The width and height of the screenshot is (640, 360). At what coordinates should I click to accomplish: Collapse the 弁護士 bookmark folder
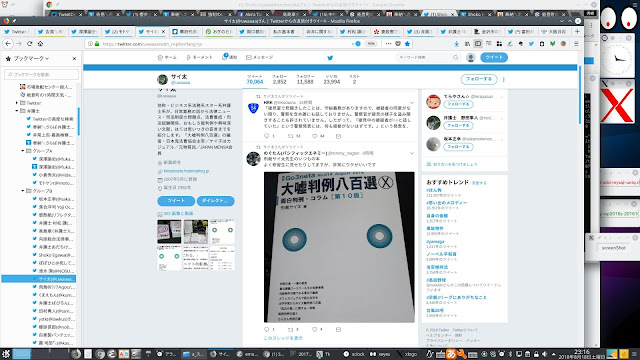[17, 111]
